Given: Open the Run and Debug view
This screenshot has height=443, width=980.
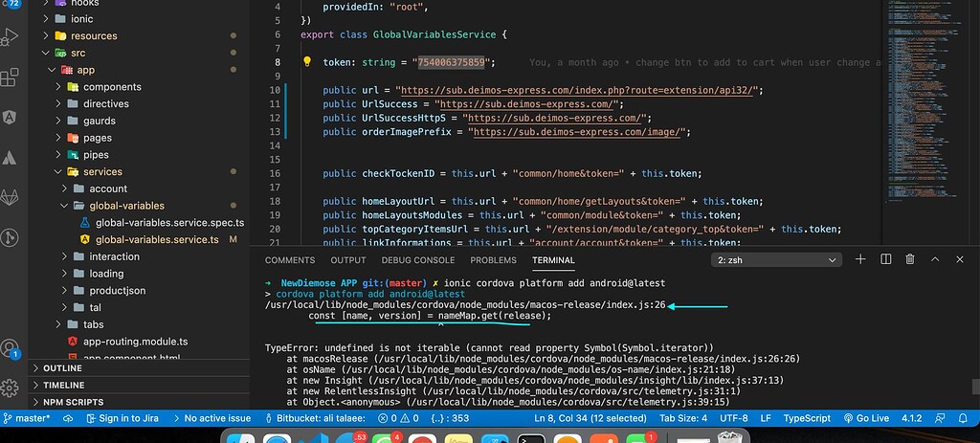Looking at the screenshot, I should pyautogui.click(x=9, y=37).
